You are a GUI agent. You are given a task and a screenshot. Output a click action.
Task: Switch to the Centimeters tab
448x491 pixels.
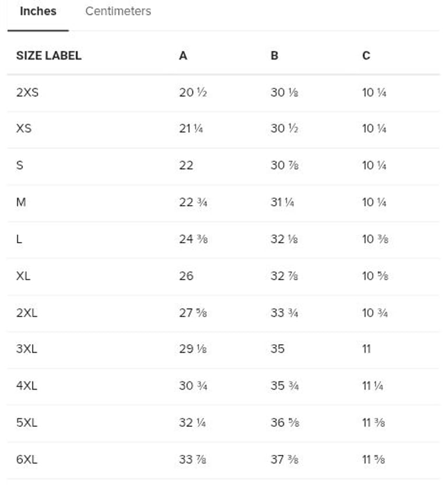pos(118,12)
